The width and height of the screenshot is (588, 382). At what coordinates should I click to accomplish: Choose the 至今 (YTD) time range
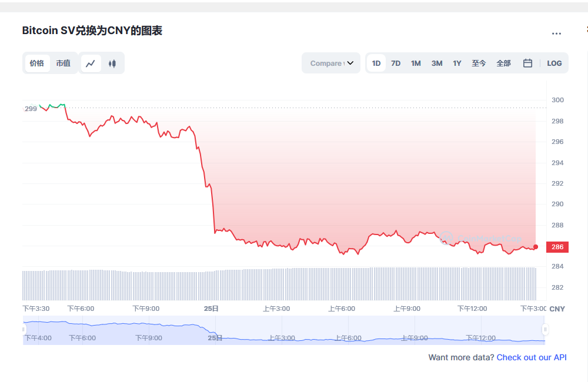coord(479,63)
